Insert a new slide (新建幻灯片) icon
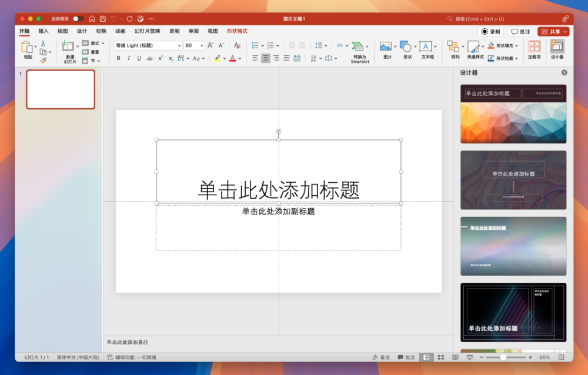The width and height of the screenshot is (588, 375). point(68,46)
